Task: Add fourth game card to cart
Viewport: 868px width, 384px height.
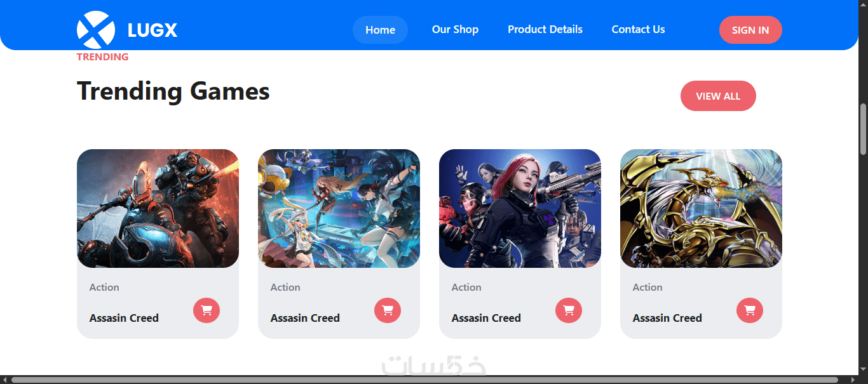Action: pos(750,310)
